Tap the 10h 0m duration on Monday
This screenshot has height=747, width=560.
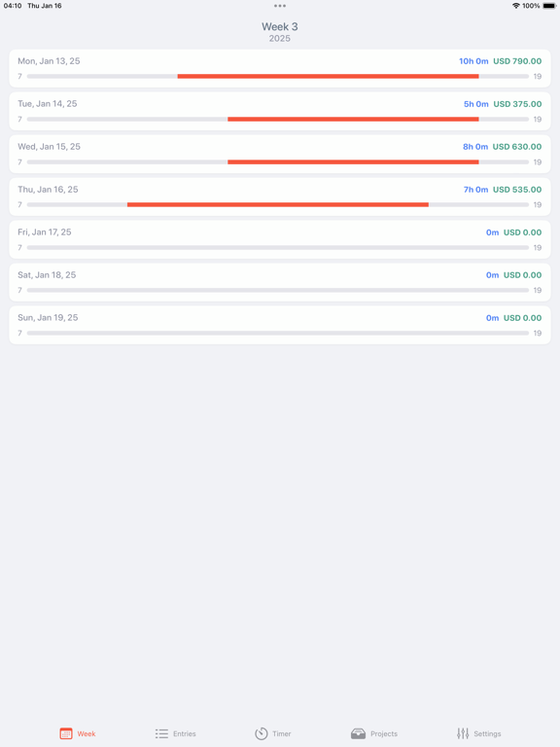[x=473, y=61]
